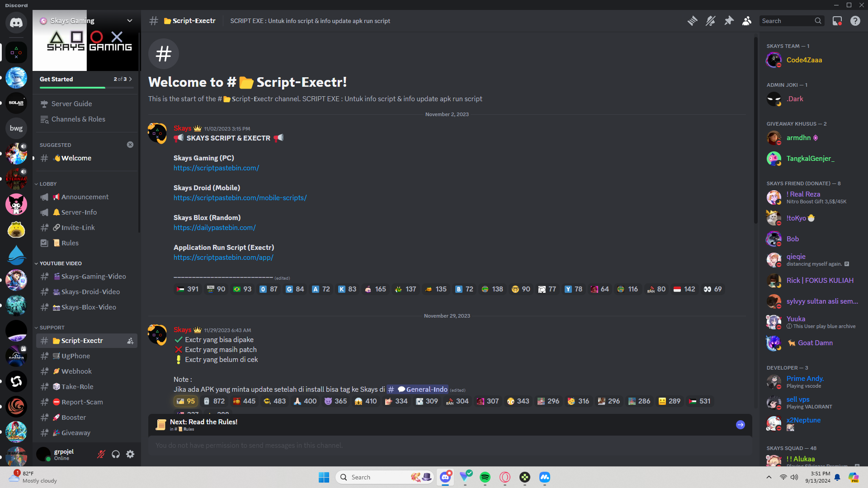Toggle the highlighted reaction showing 95
This screenshot has height=488, width=868.
(186, 401)
